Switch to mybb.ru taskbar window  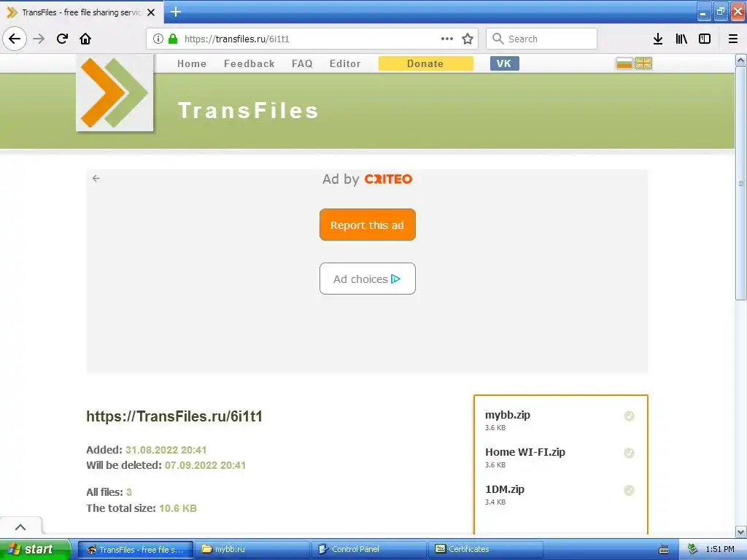pyautogui.click(x=252, y=549)
